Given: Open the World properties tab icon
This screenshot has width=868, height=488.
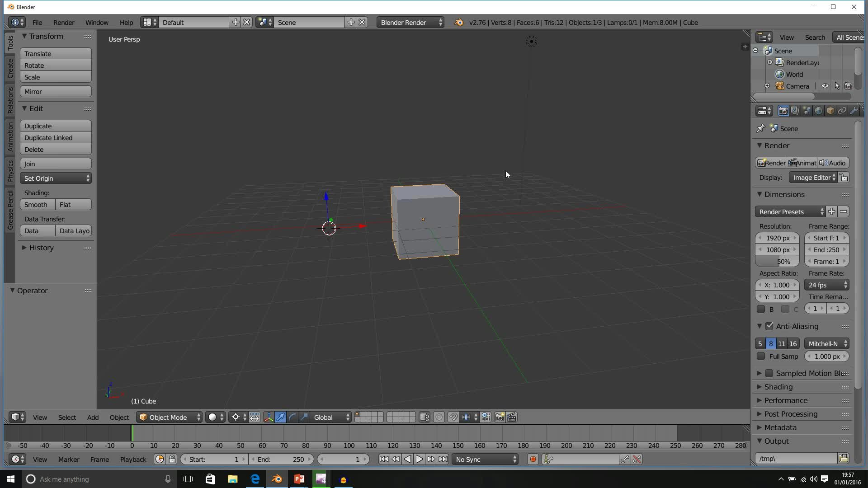Looking at the screenshot, I should tap(818, 111).
